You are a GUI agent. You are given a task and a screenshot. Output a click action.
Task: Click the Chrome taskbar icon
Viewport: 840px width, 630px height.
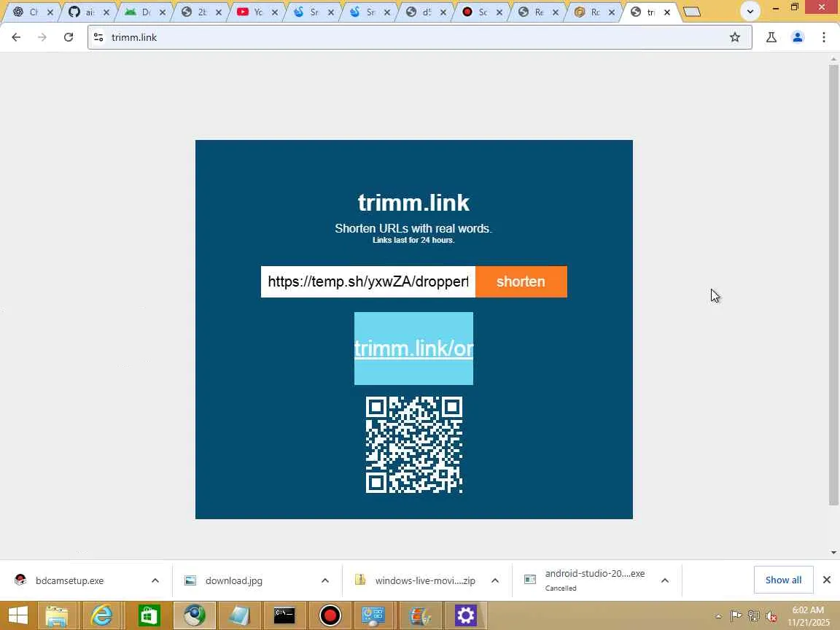[x=195, y=616]
